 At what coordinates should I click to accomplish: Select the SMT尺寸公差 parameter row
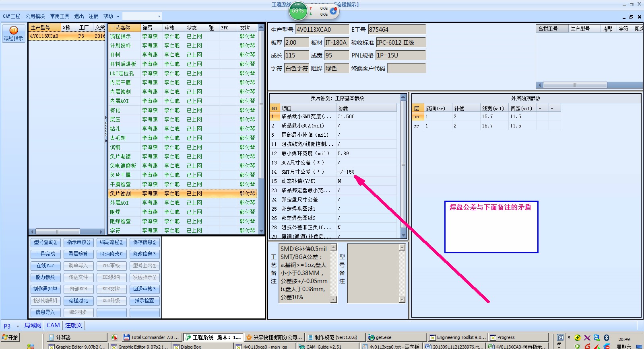tap(333, 172)
